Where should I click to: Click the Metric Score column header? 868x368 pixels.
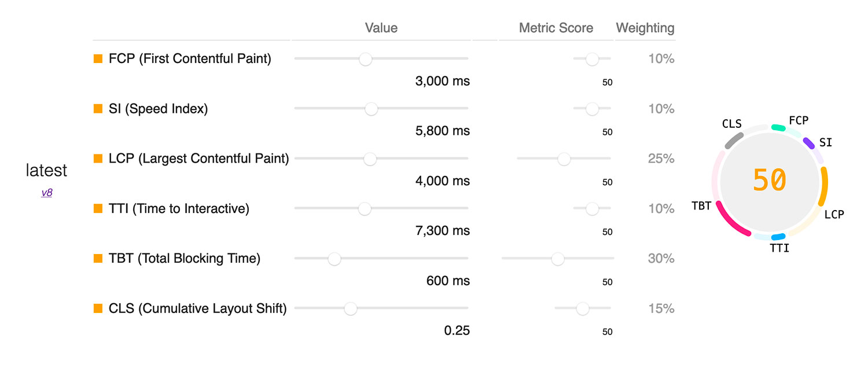pos(556,27)
